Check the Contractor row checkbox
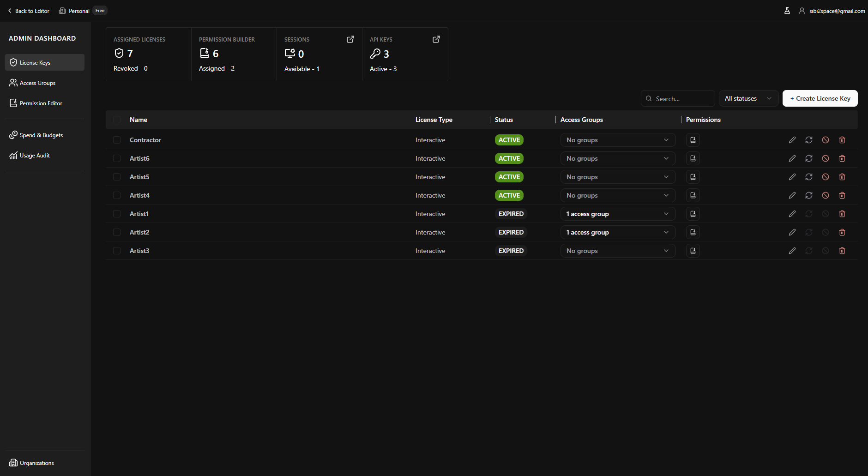 [x=117, y=140]
